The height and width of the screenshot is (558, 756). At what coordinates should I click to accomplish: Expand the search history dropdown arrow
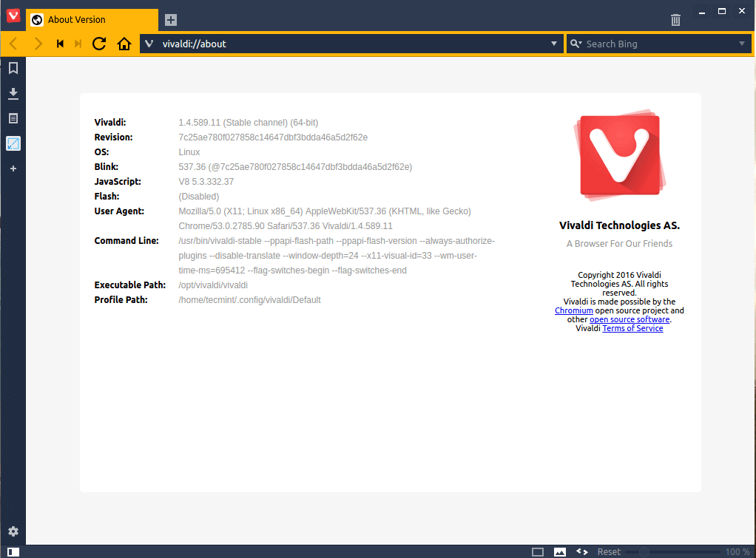click(742, 44)
